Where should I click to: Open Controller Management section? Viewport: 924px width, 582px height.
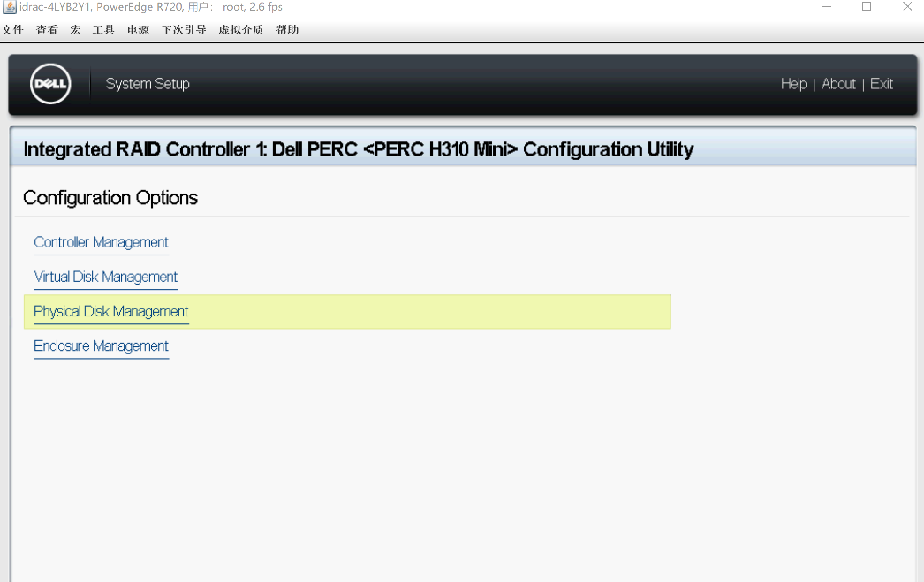point(101,241)
